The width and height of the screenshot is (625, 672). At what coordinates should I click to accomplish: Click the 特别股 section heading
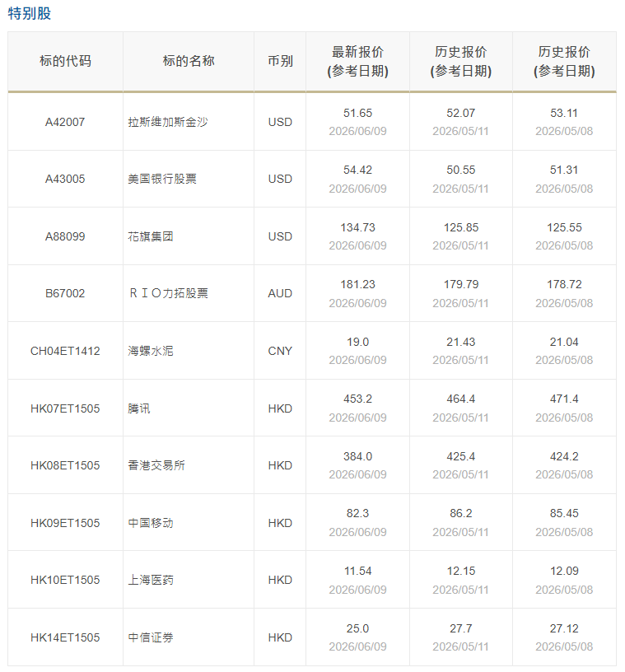[x=30, y=13]
